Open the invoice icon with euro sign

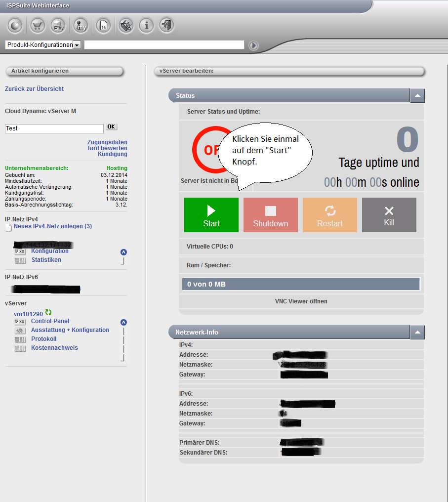[x=103, y=26]
